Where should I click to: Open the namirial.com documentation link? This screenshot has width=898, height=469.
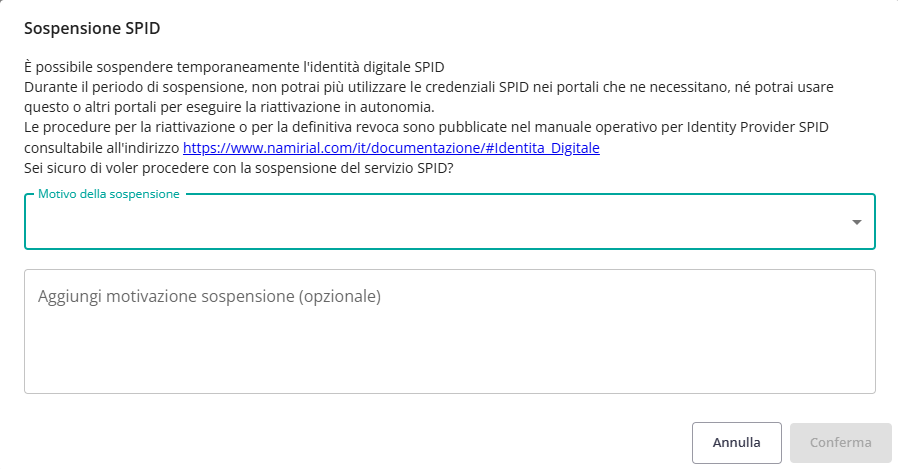[x=390, y=148]
